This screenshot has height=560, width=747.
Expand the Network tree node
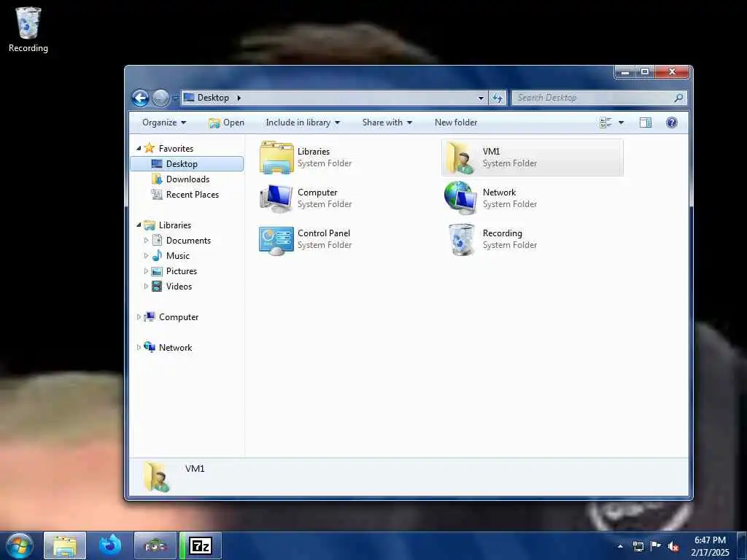click(x=139, y=347)
